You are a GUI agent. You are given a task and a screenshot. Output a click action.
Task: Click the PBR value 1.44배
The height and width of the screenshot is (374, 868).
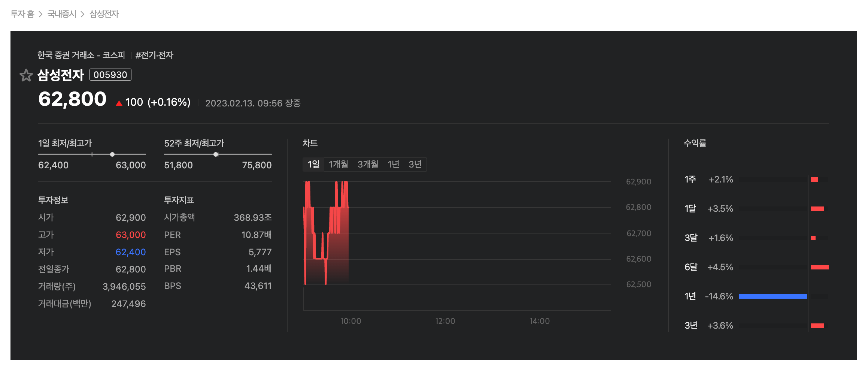point(259,269)
